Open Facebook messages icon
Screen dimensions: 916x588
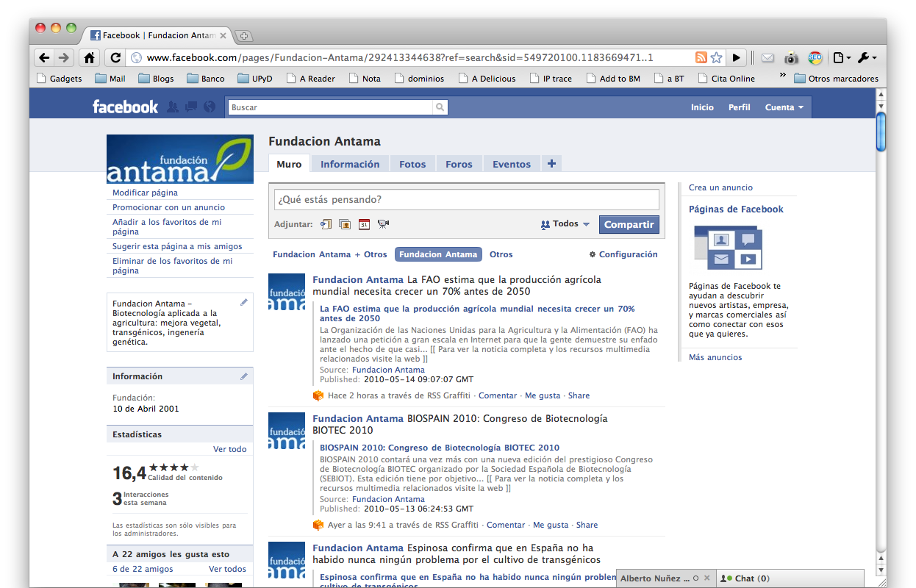click(x=191, y=107)
